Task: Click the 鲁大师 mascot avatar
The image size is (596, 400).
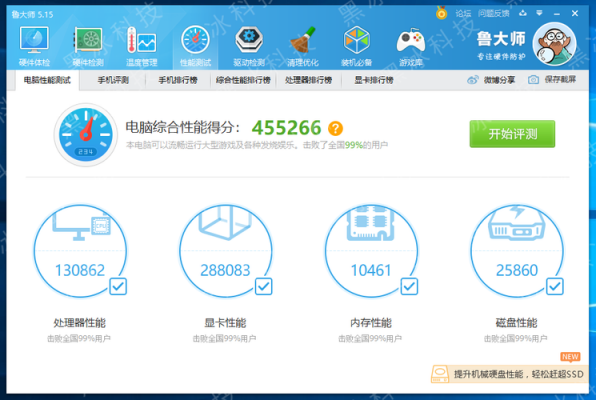Action: coord(554,44)
